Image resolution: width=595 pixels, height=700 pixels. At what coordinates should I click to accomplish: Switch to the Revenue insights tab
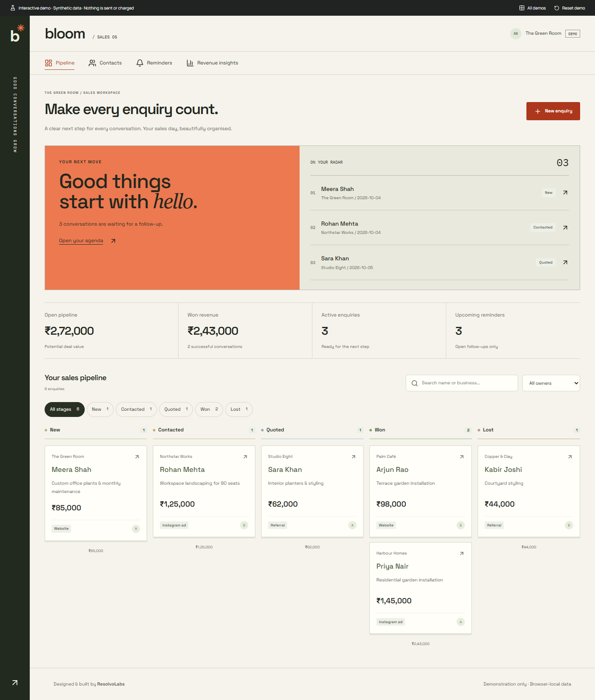point(212,63)
